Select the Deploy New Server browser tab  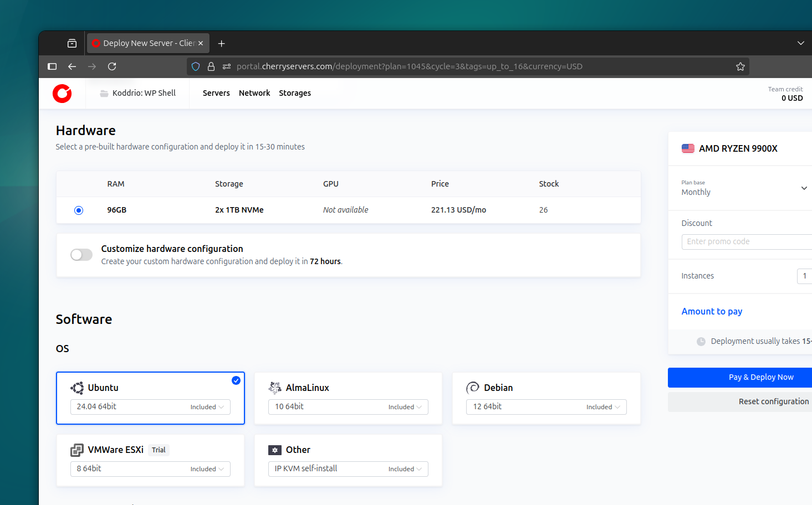(148, 43)
